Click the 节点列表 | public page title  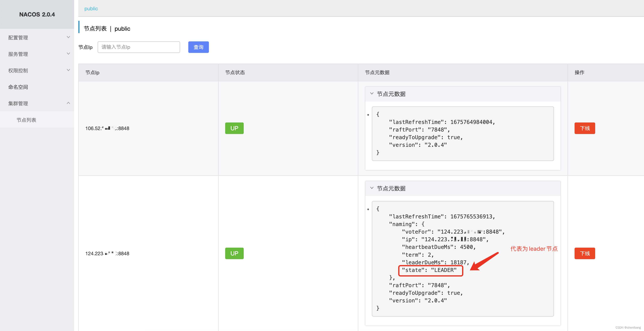(x=107, y=28)
